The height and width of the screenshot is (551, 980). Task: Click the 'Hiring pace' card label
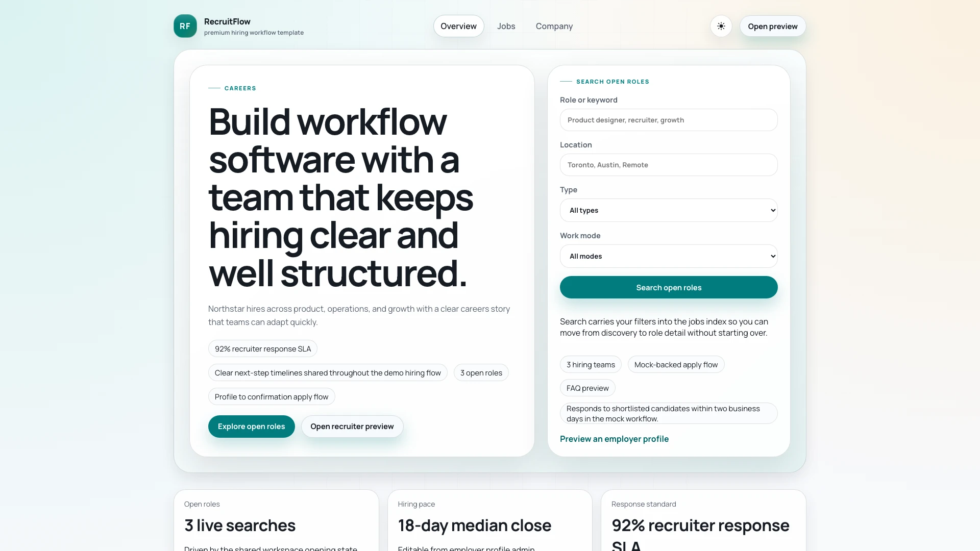tap(416, 504)
